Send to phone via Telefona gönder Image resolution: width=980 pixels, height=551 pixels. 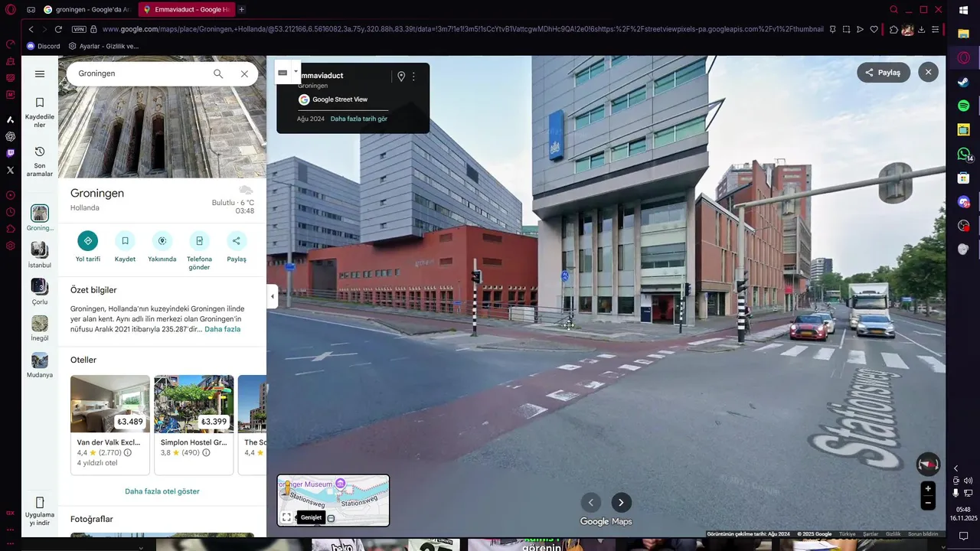point(199,250)
